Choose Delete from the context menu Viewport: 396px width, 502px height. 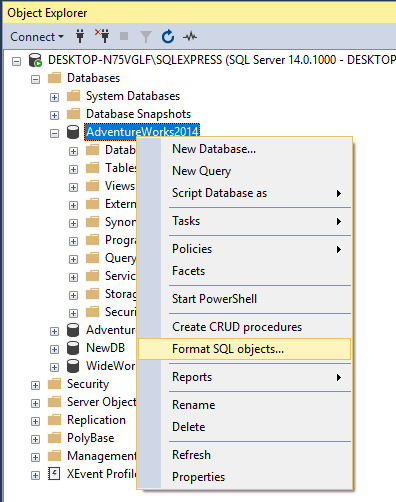245,427
